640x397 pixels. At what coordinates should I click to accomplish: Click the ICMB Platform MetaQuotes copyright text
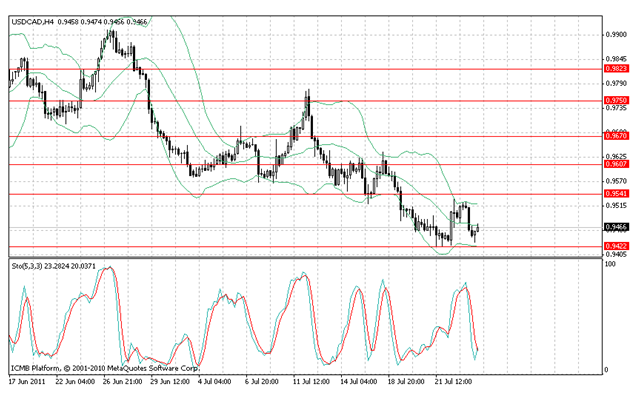[104, 368]
